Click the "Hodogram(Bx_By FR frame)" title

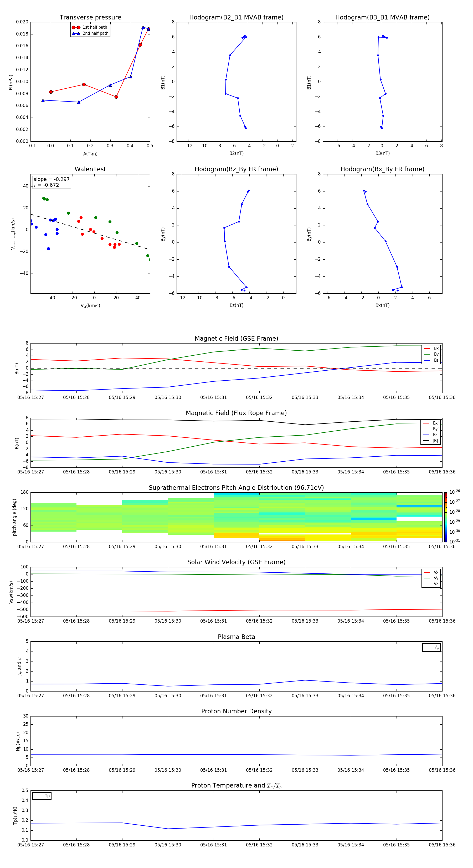pyautogui.click(x=382, y=169)
